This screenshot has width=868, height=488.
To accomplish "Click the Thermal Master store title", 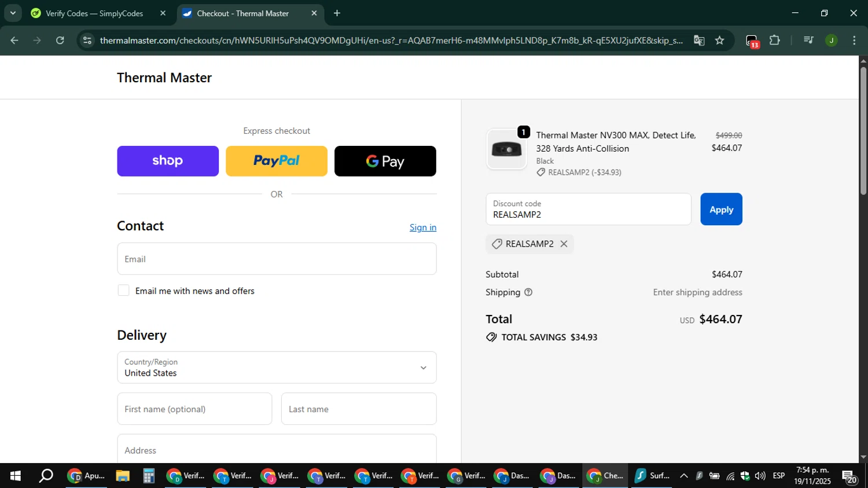I will [x=164, y=78].
